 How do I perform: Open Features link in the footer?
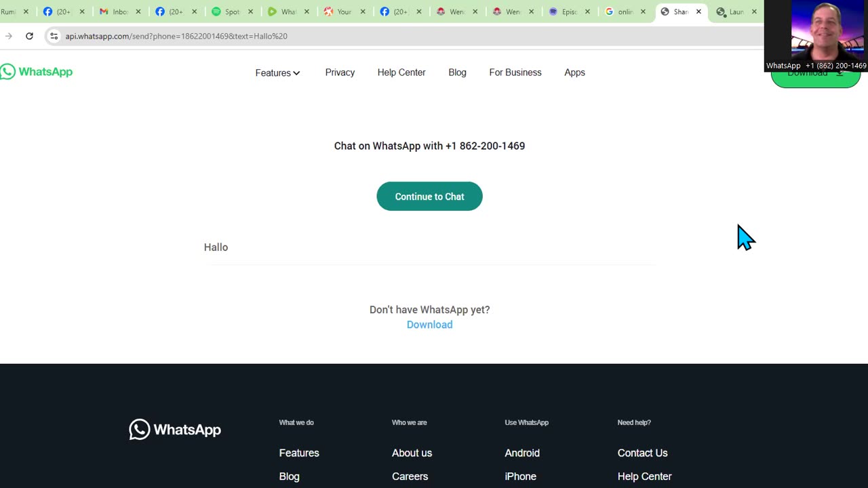coord(299,453)
